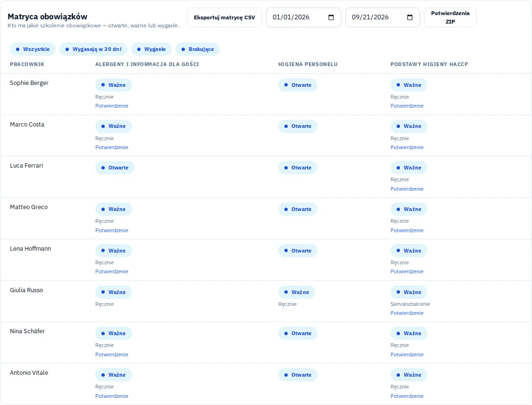Click employee name Nina Schäfer
Screen dimensions: 532x405
pos(27,331)
